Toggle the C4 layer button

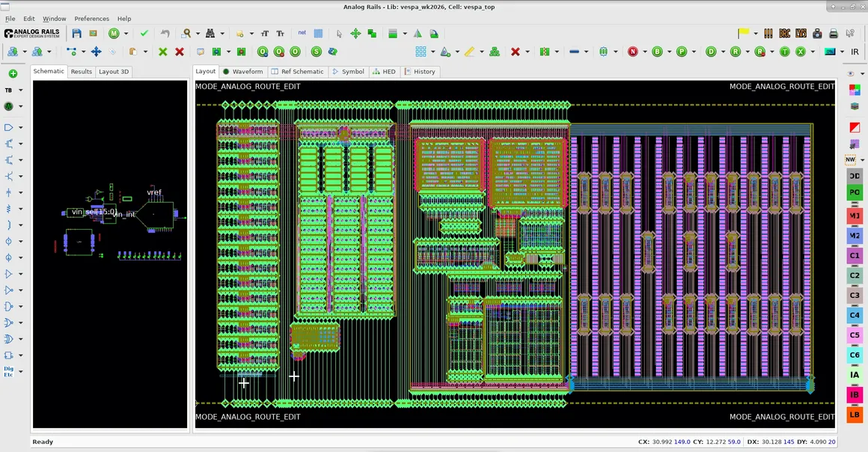855,315
